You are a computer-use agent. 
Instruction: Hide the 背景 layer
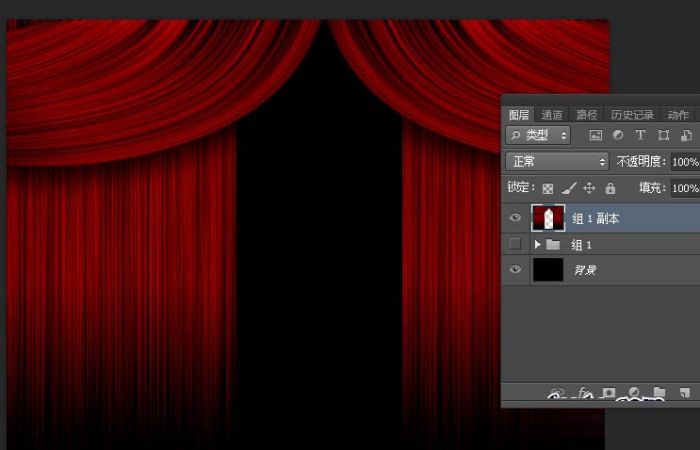coord(516,270)
